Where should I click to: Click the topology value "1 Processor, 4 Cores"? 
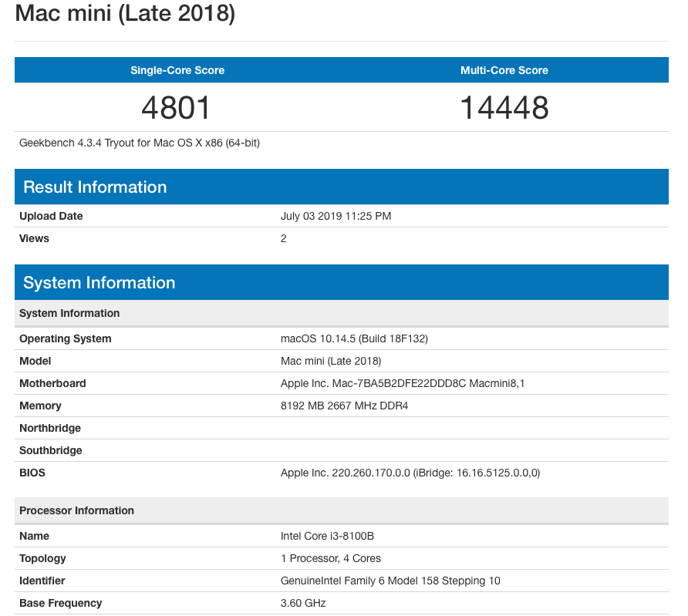pos(331,559)
